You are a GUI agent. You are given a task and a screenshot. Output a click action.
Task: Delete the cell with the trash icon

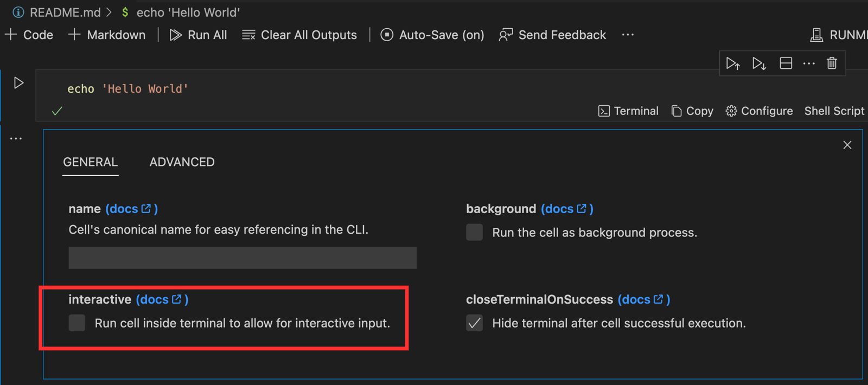click(832, 63)
